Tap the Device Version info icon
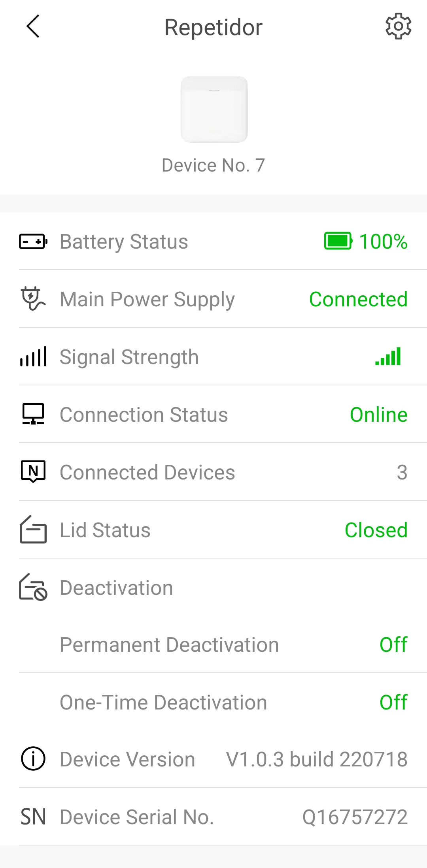 click(x=33, y=759)
